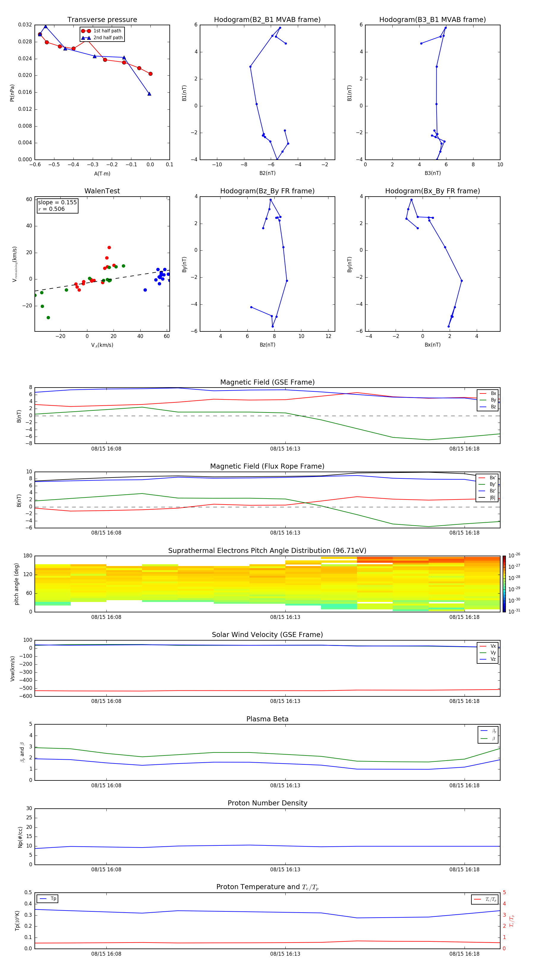The image size is (535, 980).
Task: Click the "B2(nT)" x-axis label
Action: click(x=267, y=173)
